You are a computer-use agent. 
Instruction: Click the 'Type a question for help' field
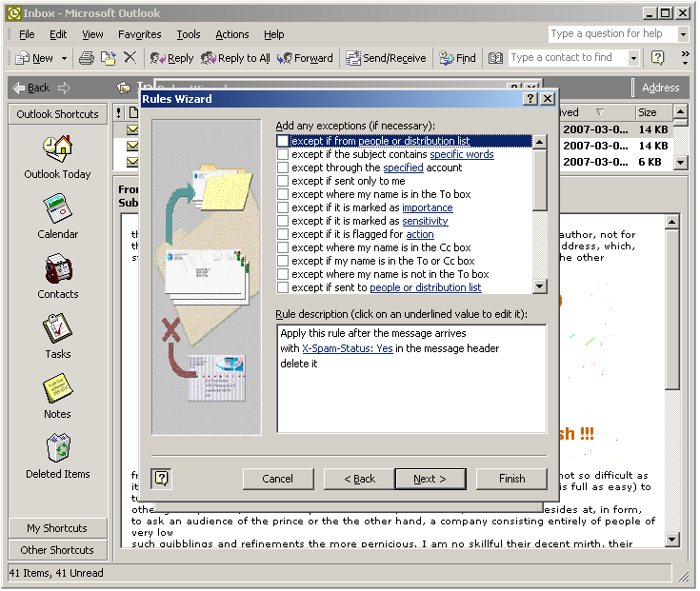pyautogui.click(x=611, y=34)
